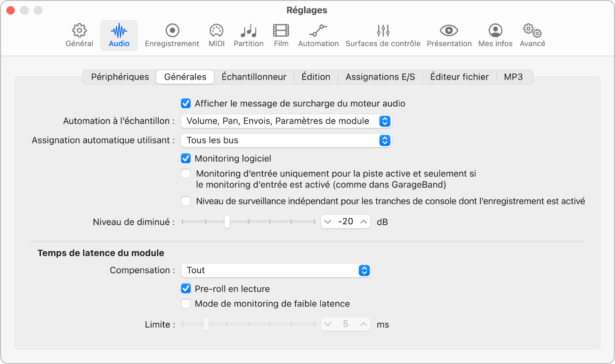Disable the Monitoring logiciel checkbox

(x=186, y=158)
